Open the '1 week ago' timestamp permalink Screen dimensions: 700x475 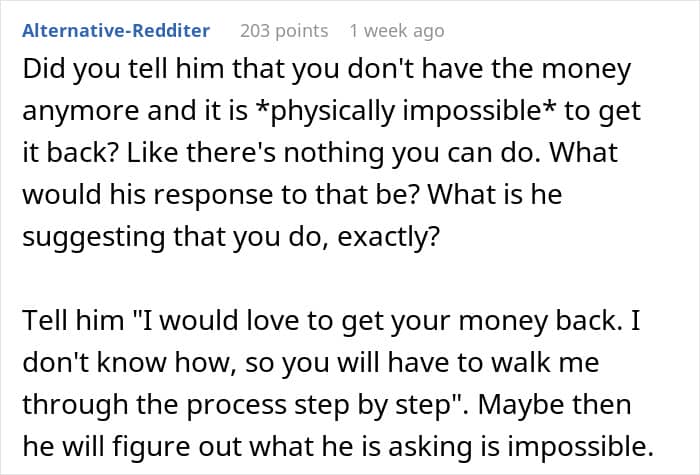397,31
